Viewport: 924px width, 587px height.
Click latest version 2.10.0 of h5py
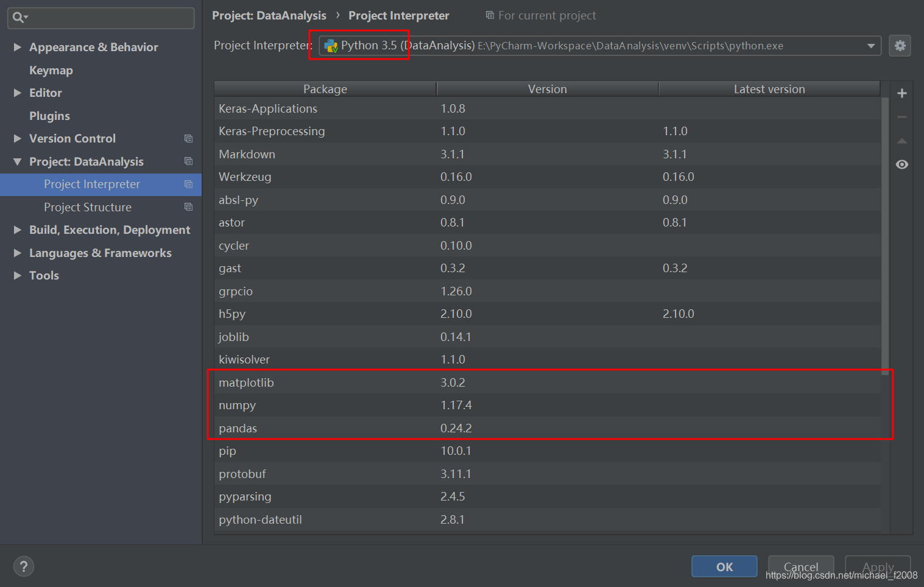(x=679, y=314)
